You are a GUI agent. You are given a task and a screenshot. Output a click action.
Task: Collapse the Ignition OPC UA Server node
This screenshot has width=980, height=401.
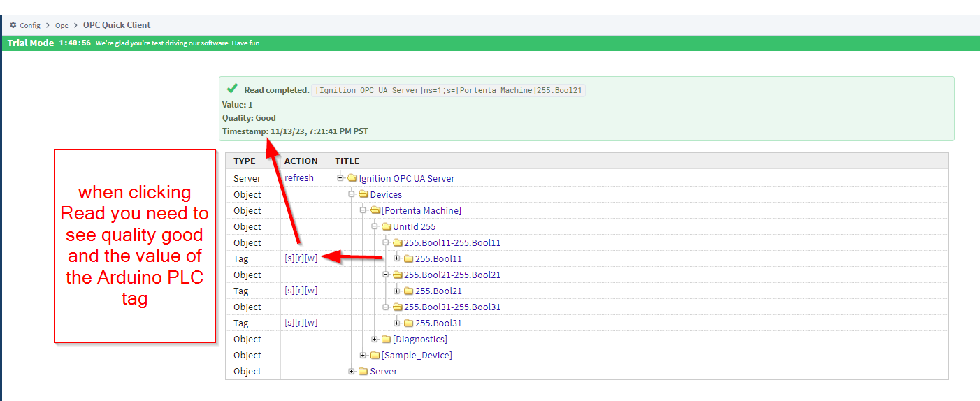[340, 178]
